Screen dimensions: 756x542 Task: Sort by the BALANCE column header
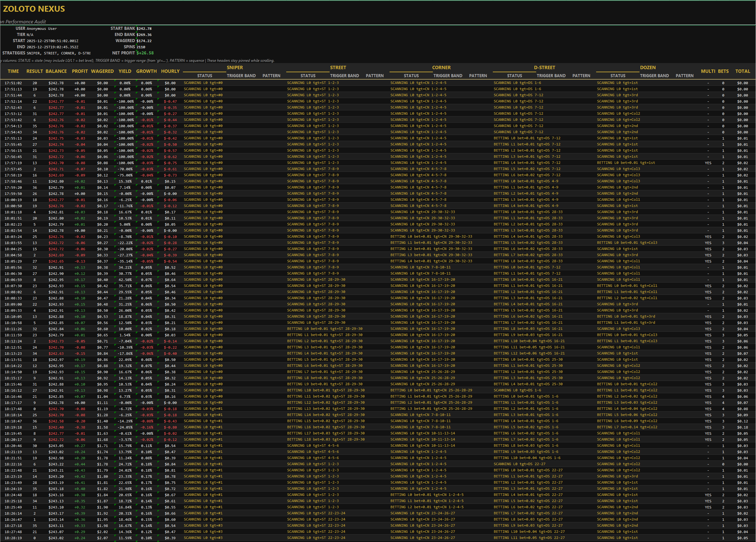pos(56,71)
